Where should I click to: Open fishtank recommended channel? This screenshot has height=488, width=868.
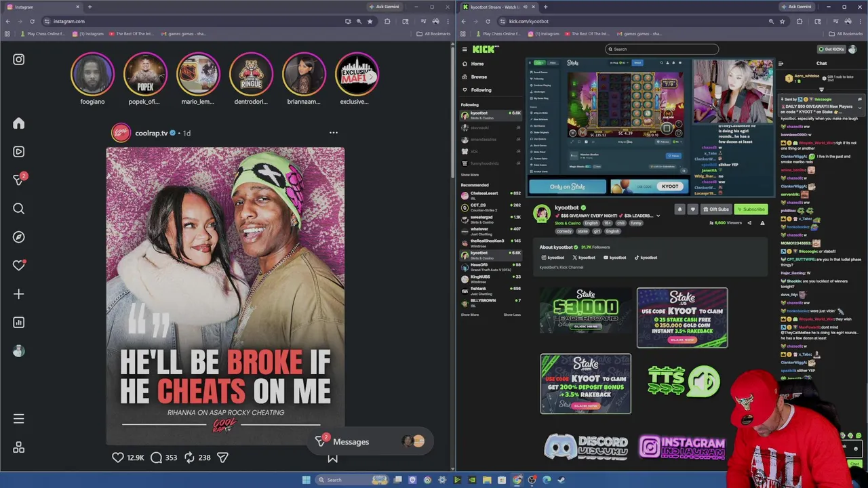(490, 291)
